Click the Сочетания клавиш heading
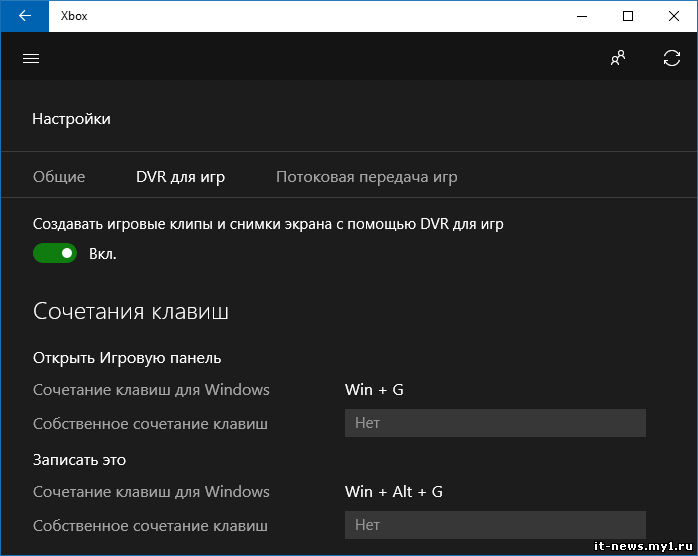Screen dimensions: 698x556 click(x=131, y=311)
